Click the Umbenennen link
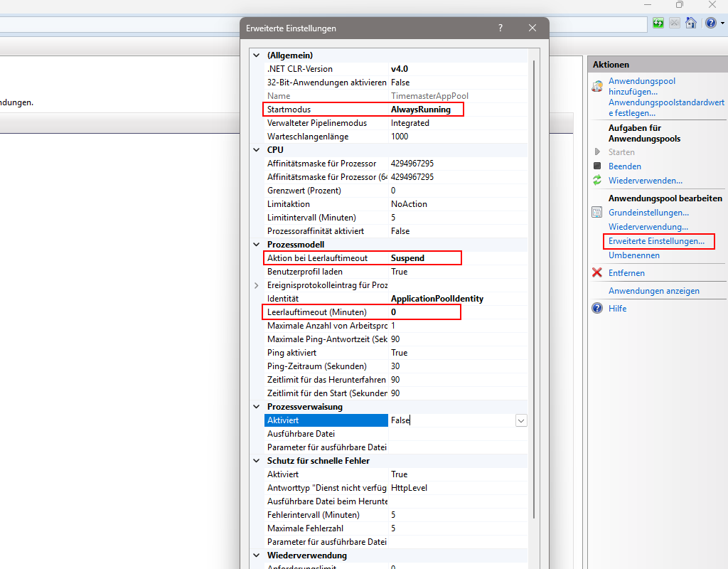 tap(633, 255)
